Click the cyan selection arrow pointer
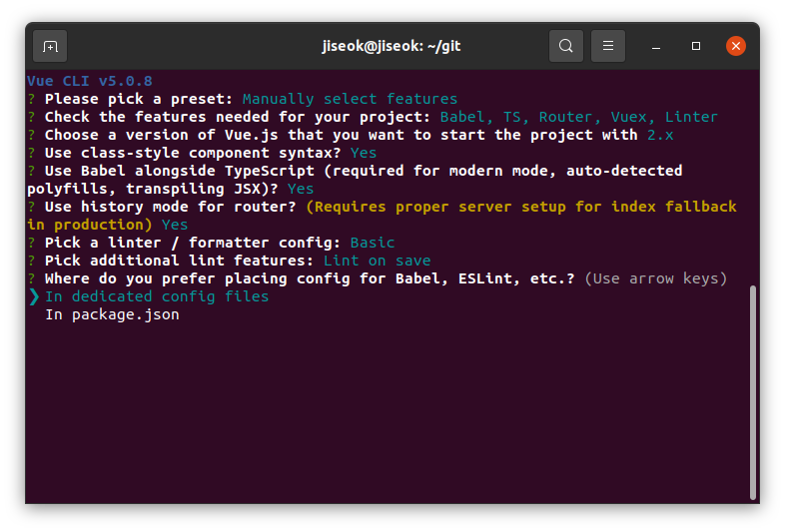 (x=34, y=296)
